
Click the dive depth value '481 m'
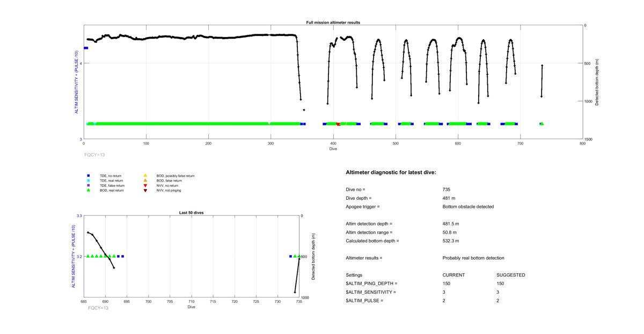[449, 198]
